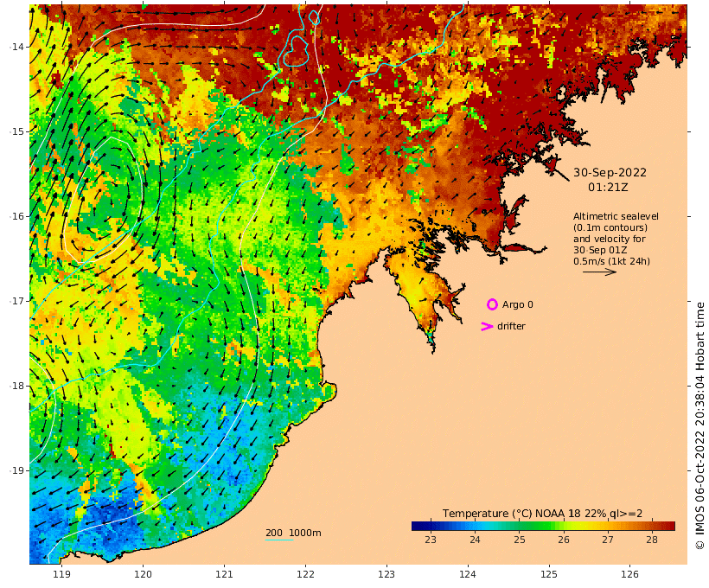Click the Temperature NOAA 18 colorbar title
This screenshot has width=709, height=588.
pos(542,514)
